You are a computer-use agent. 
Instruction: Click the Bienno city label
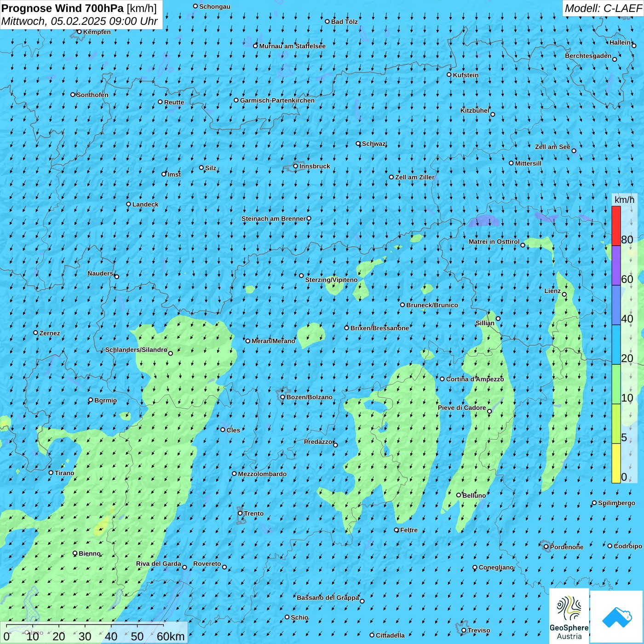(89, 553)
